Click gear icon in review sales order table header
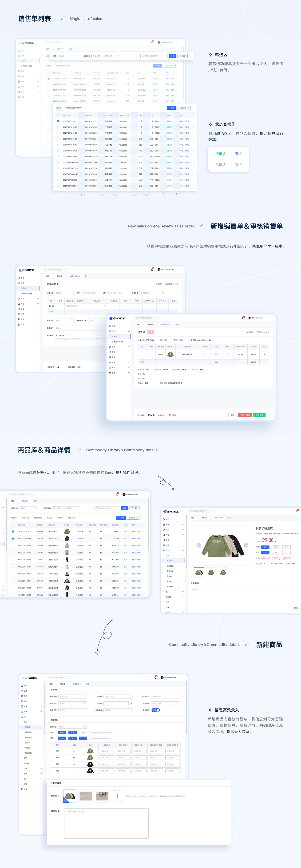Image resolution: width=301 pixels, height=868 pixels. coord(142,346)
